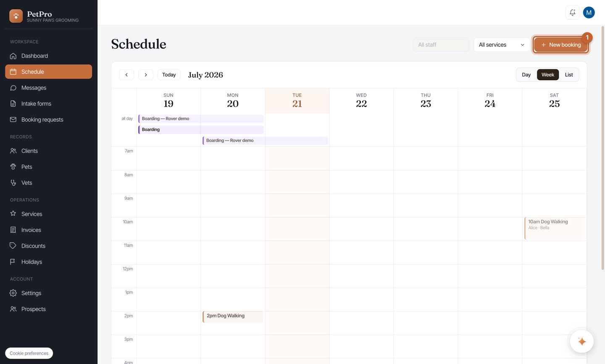Image resolution: width=605 pixels, height=364 pixels.
Task: Select the SUN 19 day header
Action: tap(168, 101)
